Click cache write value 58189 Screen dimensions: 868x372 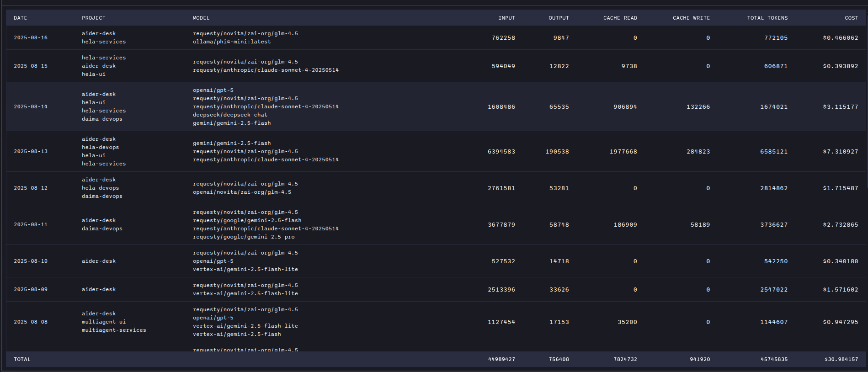click(700, 224)
